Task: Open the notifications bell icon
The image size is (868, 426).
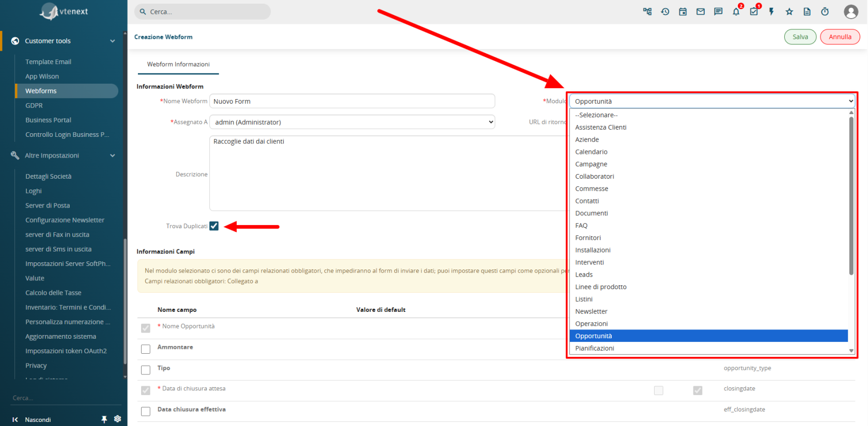Action: click(x=736, y=11)
